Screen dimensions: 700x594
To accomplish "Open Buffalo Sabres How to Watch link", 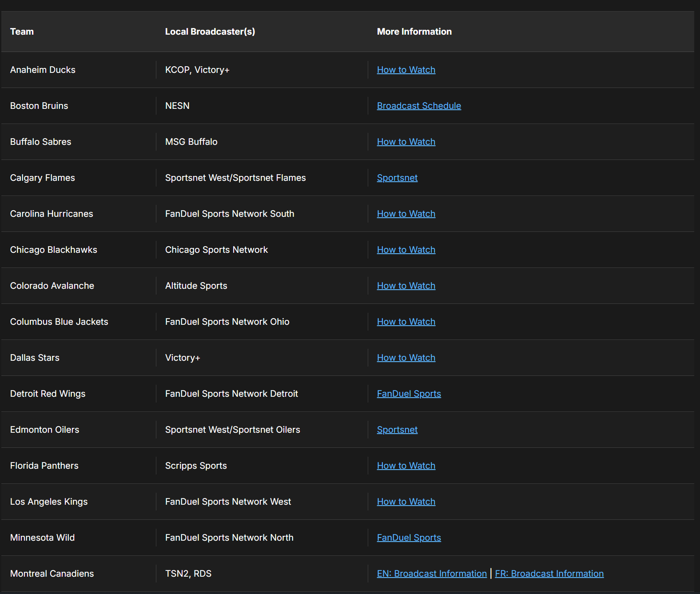I will (x=406, y=142).
